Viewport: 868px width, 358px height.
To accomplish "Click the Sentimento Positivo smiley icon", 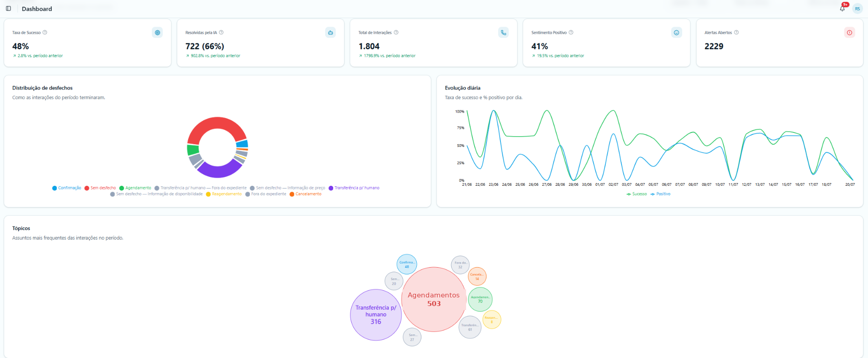I will point(676,33).
